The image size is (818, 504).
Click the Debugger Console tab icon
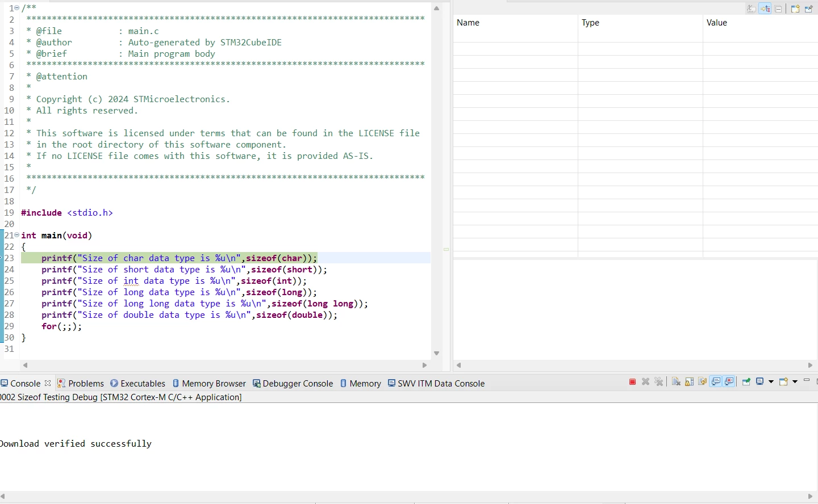click(x=257, y=384)
